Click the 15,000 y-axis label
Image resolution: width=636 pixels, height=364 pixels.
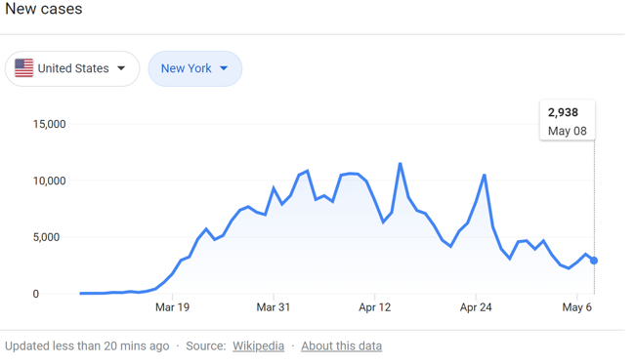pyautogui.click(x=50, y=124)
